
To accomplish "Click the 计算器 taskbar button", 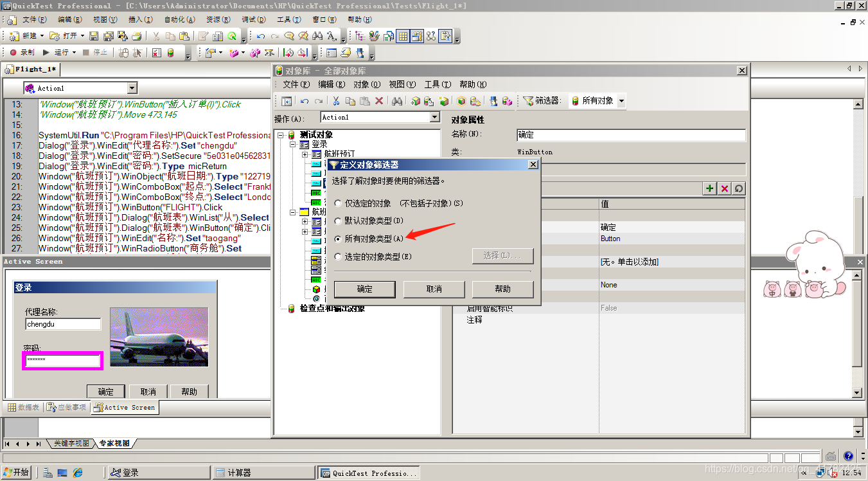I will pos(263,473).
